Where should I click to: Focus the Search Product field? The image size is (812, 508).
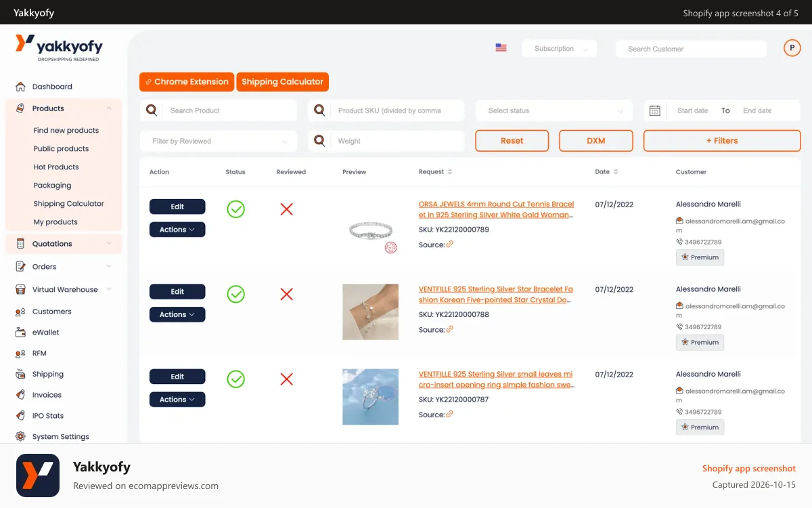coord(219,110)
